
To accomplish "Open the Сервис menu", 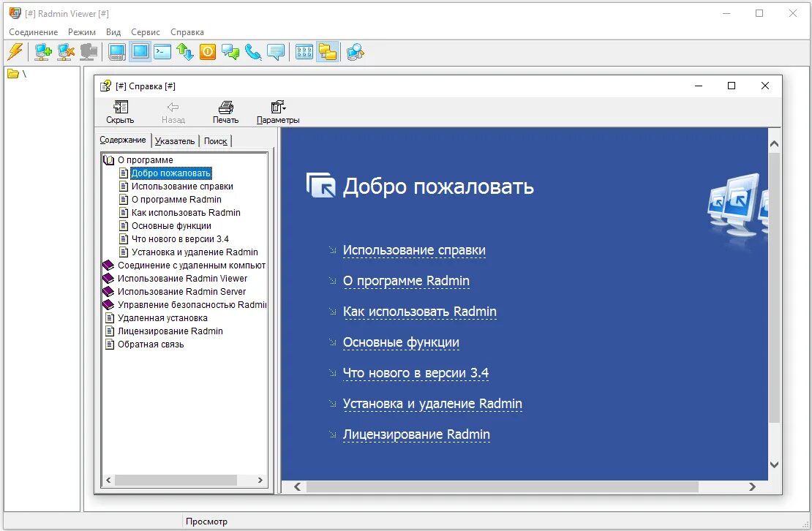I will (146, 32).
